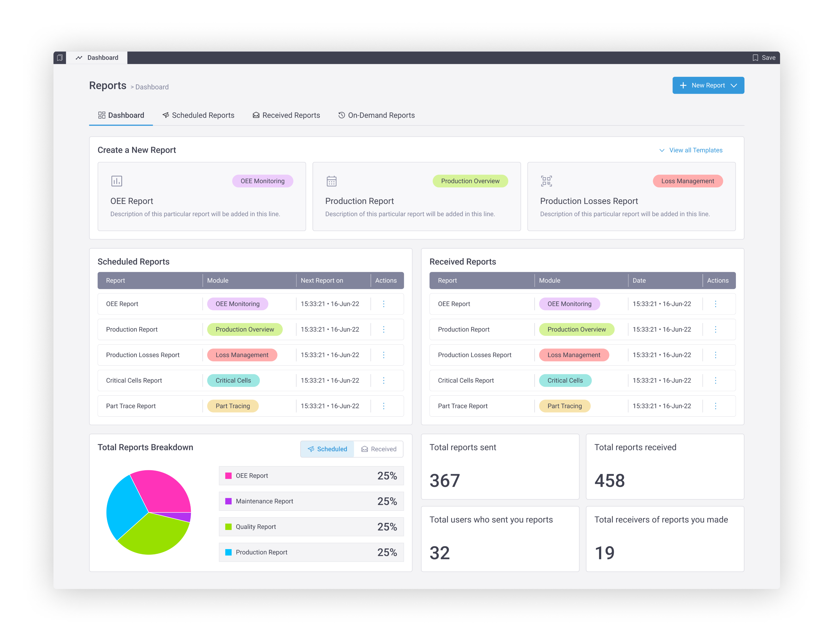Click the Total reports sent card
Viewport: 833px width, 644px height.
click(x=500, y=467)
